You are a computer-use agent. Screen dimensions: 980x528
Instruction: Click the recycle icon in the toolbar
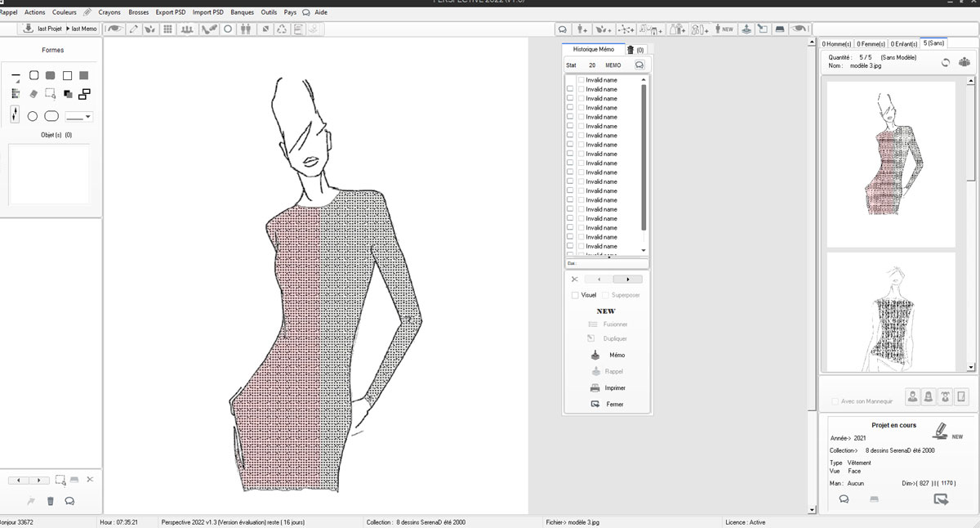point(282,29)
